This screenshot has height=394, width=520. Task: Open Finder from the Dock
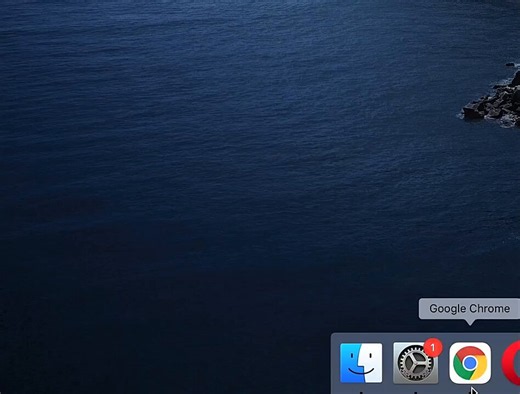[361, 363]
